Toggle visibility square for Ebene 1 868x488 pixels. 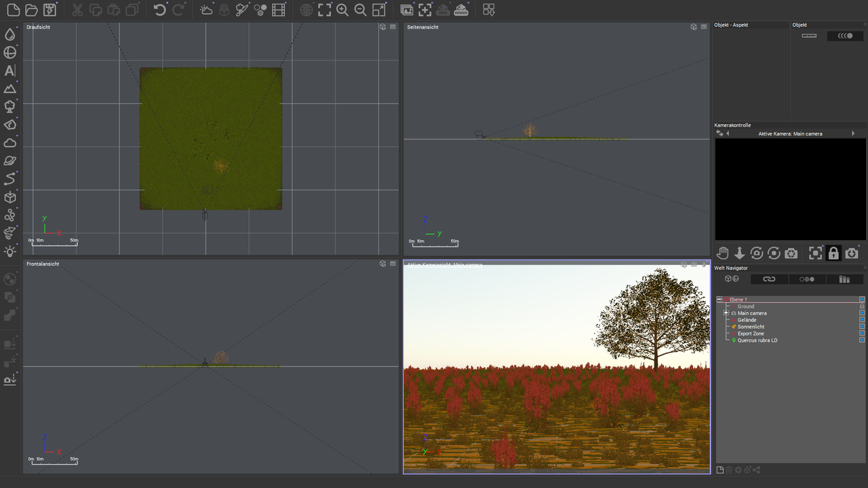point(862,300)
